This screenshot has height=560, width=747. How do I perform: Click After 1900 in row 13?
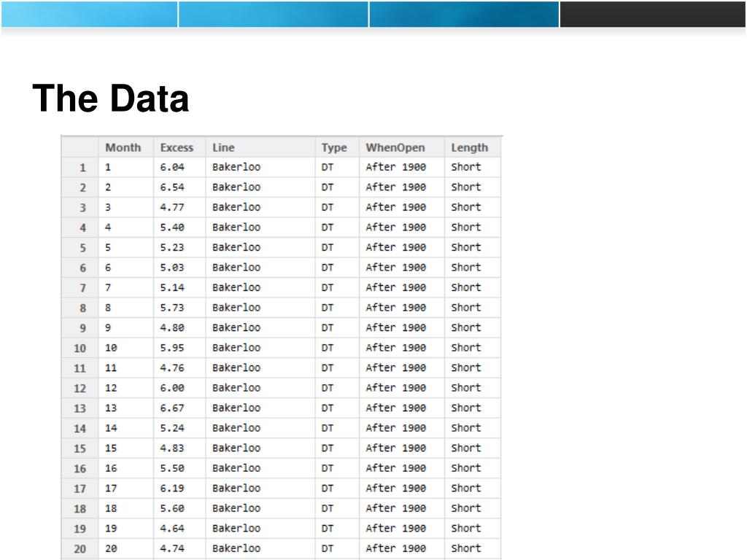[x=396, y=408]
